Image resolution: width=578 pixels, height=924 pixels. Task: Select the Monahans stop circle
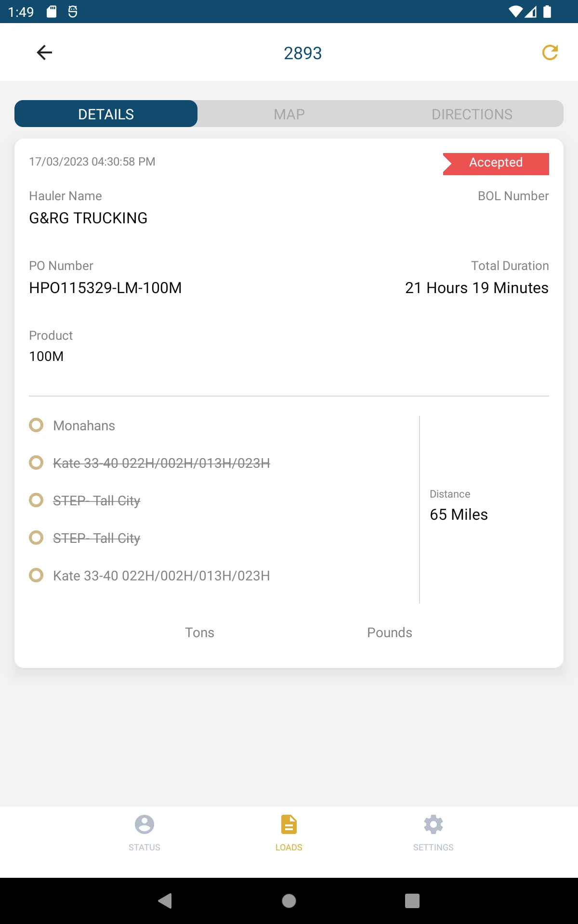point(36,425)
